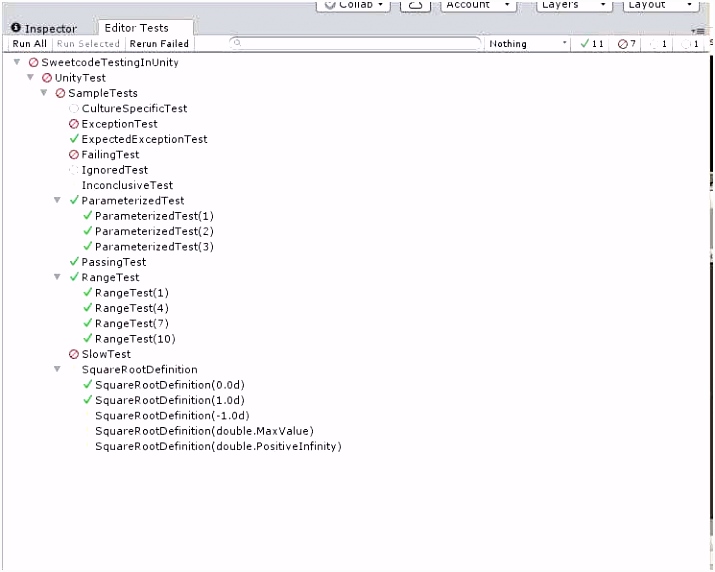
Task: Toggle the ignored tests filter showing 1
Action: pyautogui.click(x=658, y=44)
